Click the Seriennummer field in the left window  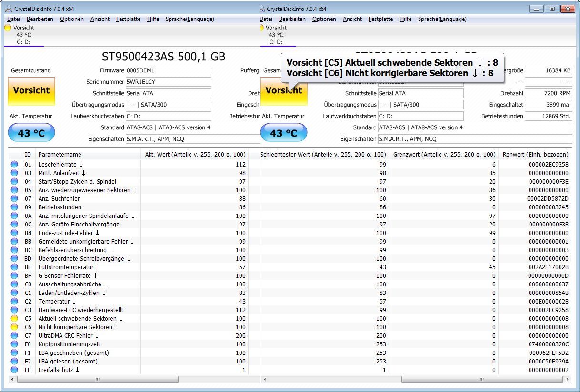(x=168, y=82)
